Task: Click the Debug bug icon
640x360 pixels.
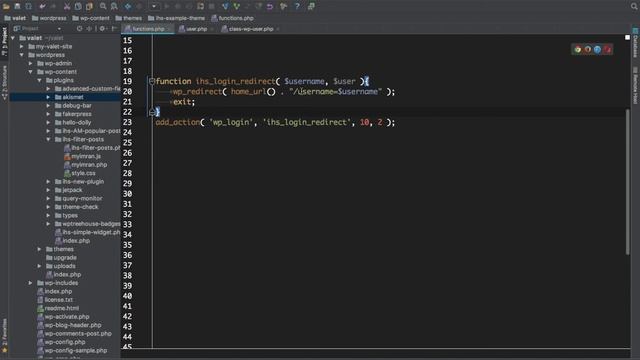Action: [x=178, y=6]
